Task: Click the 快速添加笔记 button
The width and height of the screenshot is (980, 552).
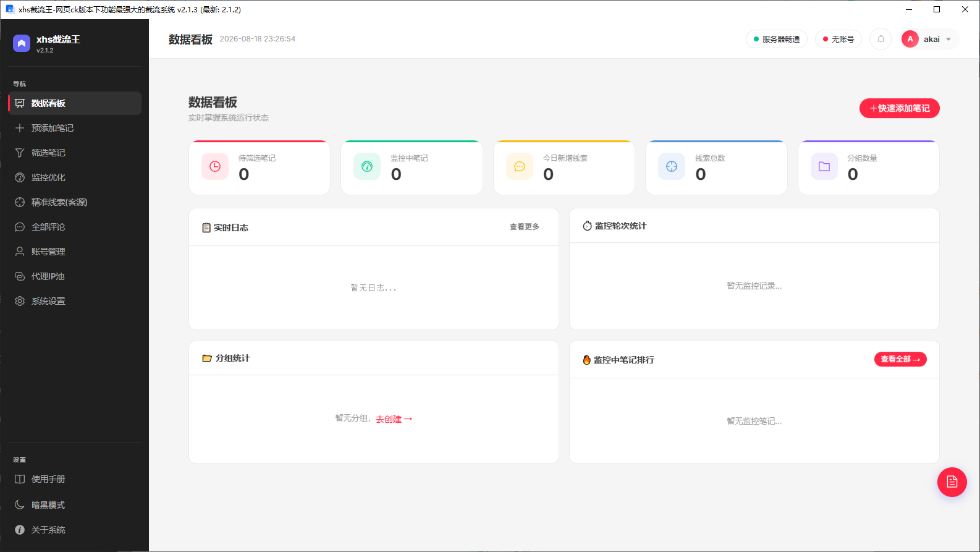Action: (900, 108)
